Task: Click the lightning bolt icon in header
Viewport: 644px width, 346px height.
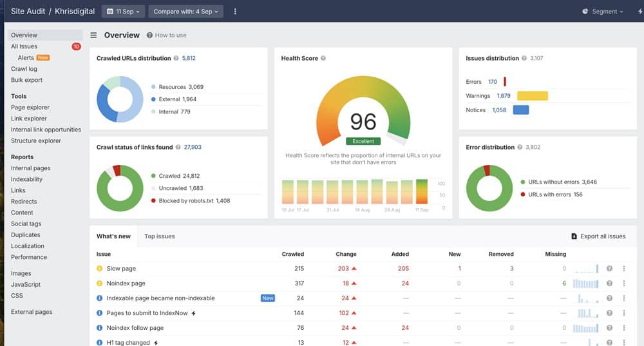Action: tap(639, 12)
